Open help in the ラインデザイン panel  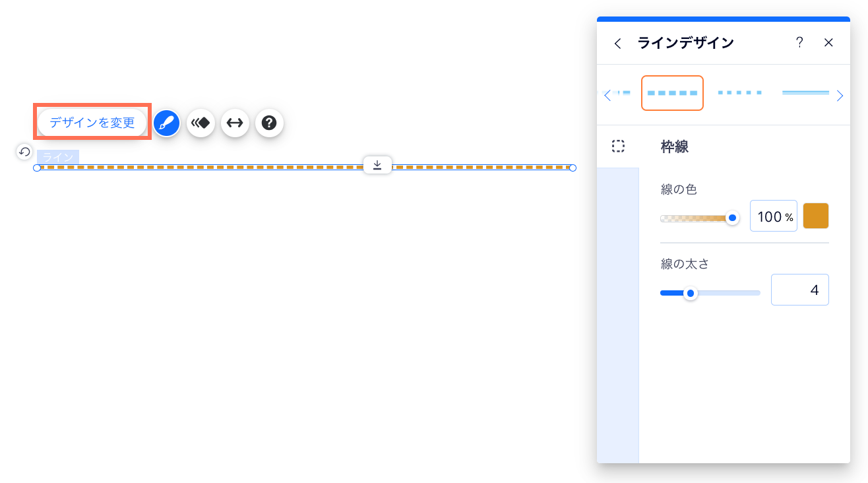pos(799,43)
